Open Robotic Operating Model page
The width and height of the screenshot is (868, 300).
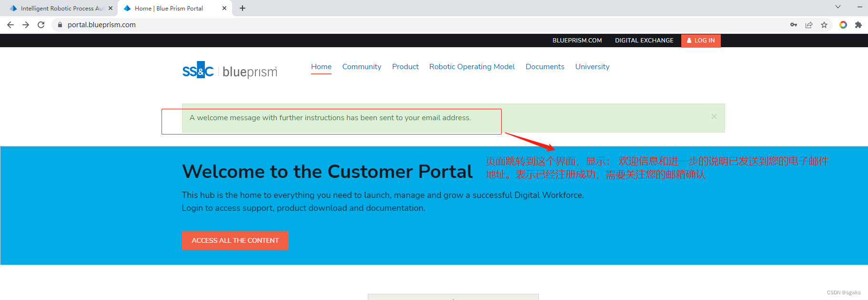click(472, 67)
